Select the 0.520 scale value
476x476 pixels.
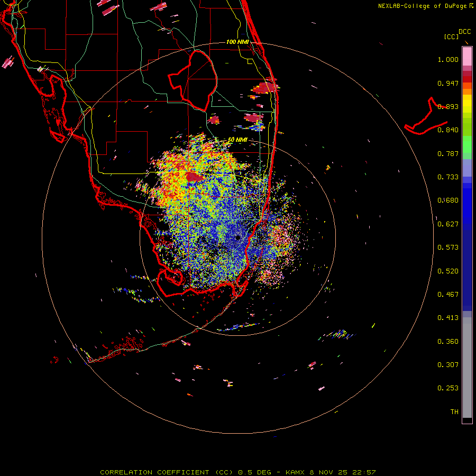point(448,271)
